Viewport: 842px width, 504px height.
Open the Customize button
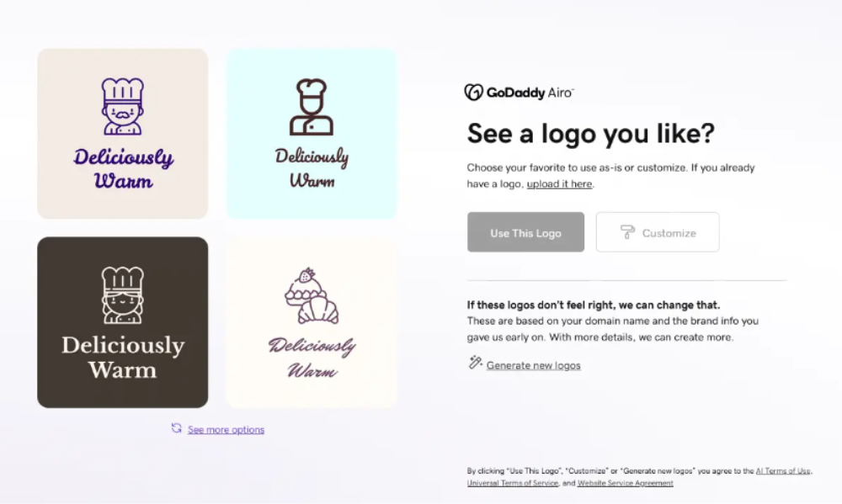tap(658, 232)
